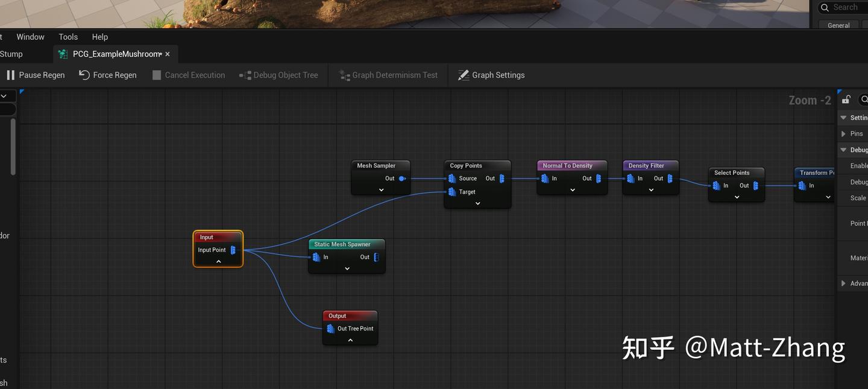Click the Out Tree Point pin on Output
Image resolution: width=868 pixels, height=389 pixels.
[x=330, y=329]
